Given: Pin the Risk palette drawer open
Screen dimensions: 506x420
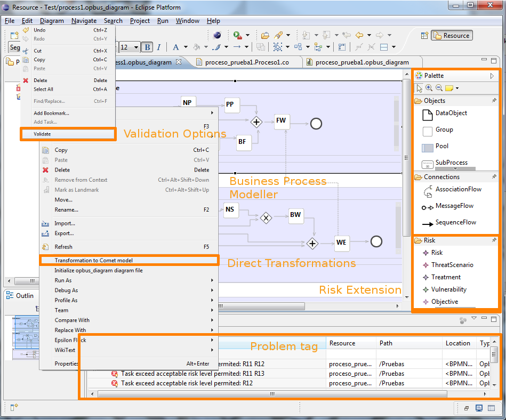Looking at the screenshot, I should point(494,241).
